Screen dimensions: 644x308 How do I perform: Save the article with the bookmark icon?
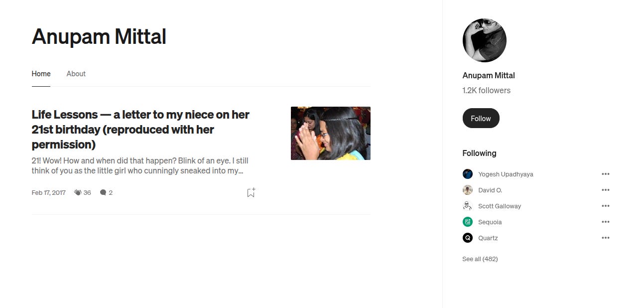pyautogui.click(x=251, y=192)
